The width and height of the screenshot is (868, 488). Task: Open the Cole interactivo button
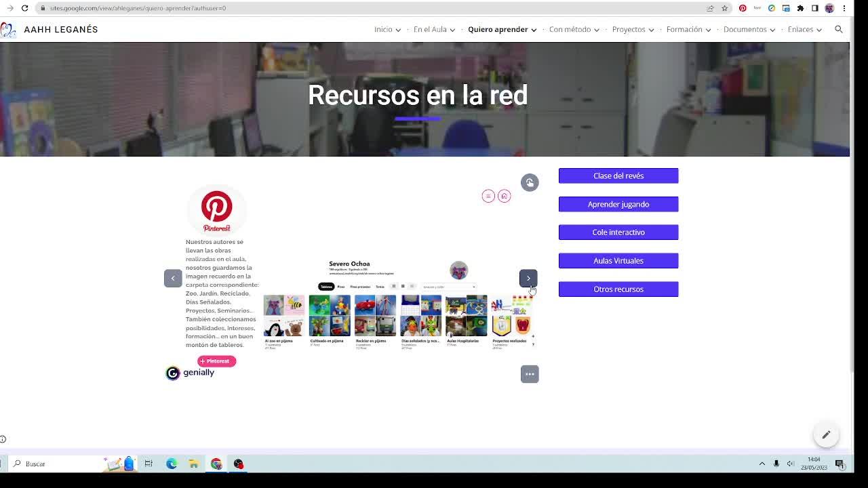click(618, 232)
